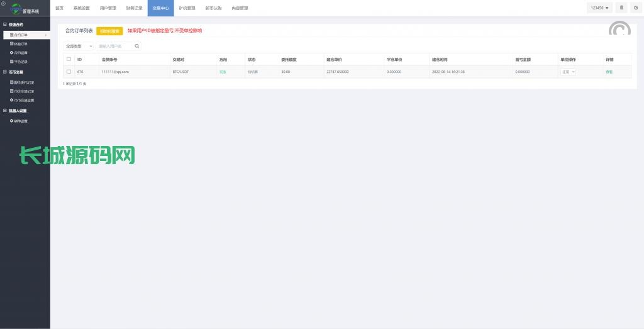Click the sidebar collapse icon at top-left
Screen dimensions: 644x329
tap(3, 3)
